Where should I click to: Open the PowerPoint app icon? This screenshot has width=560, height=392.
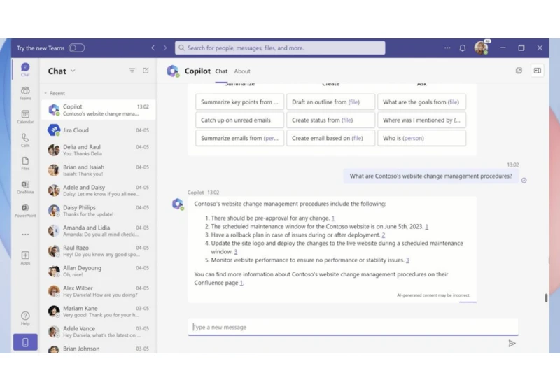pos(25,210)
